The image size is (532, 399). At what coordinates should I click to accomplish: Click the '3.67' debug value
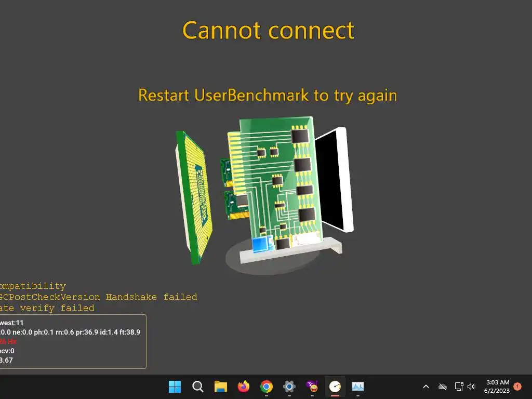pyautogui.click(x=6, y=361)
